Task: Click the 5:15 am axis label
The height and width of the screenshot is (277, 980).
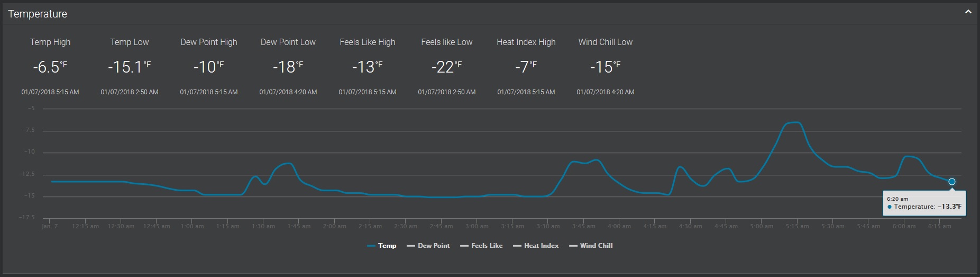Action: coord(797,226)
